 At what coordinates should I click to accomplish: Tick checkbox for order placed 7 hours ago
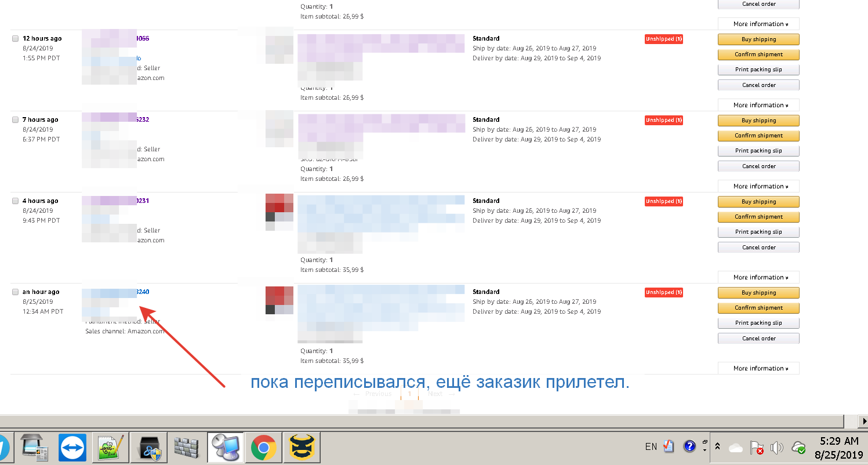pyautogui.click(x=15, y=120)
